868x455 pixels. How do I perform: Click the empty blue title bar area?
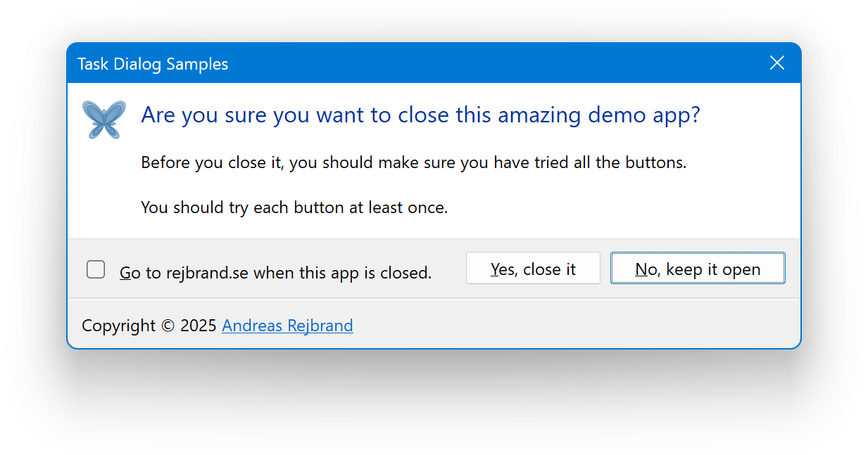[x=493, y=63]
